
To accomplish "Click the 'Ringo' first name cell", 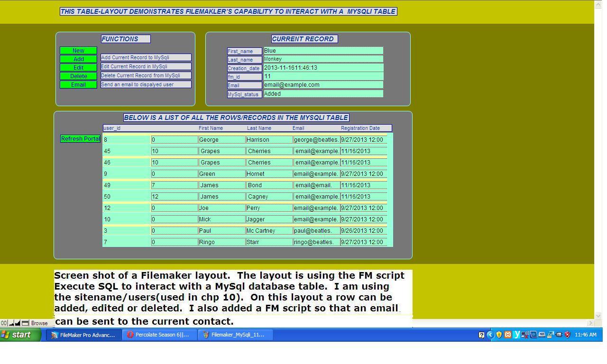I will coord(221,242).
